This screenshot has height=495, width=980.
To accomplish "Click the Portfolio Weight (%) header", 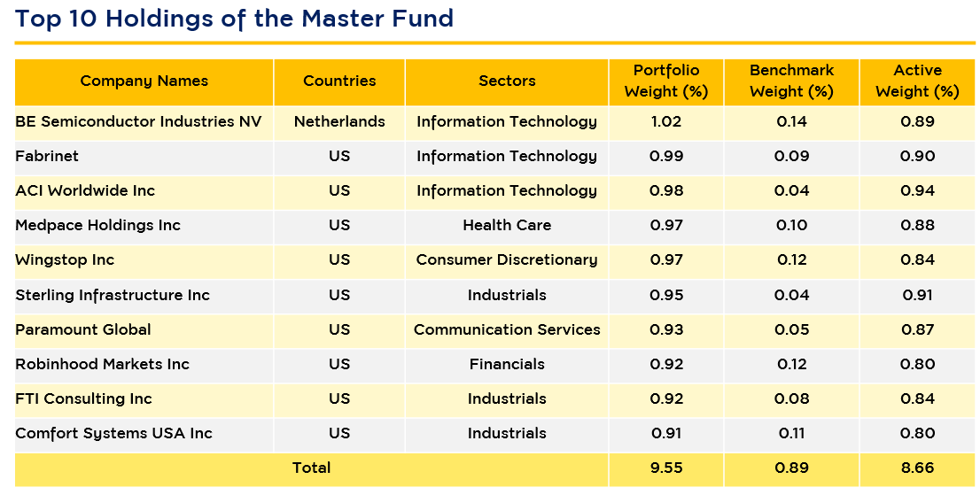I will click(x=666, y=81).
